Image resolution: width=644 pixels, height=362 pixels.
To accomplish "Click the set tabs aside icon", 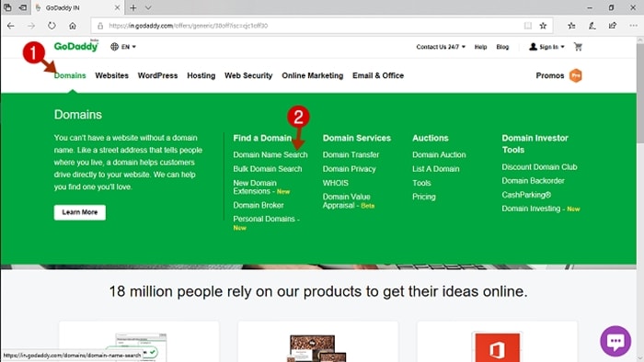I will coord(23,7).
